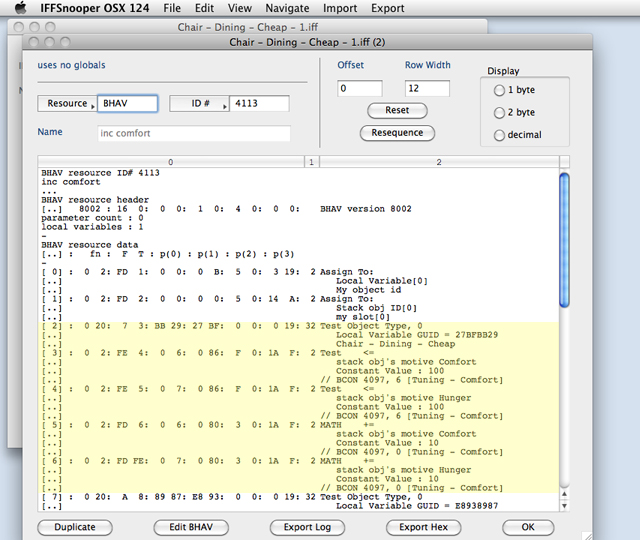Click the scroll down arrow of listing
Image resolution: width=640 pixels, height=540 pixels.
[x=564, y=506]
